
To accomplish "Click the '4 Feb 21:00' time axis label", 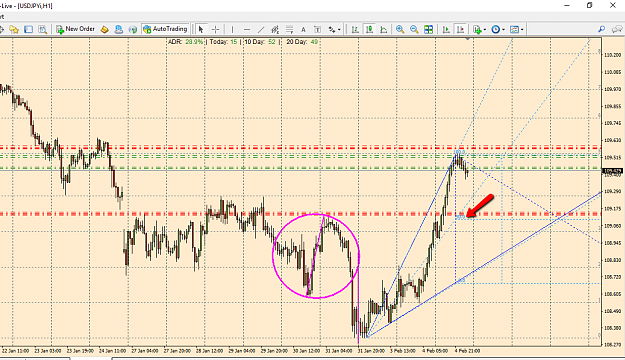I will pos(467,351).
